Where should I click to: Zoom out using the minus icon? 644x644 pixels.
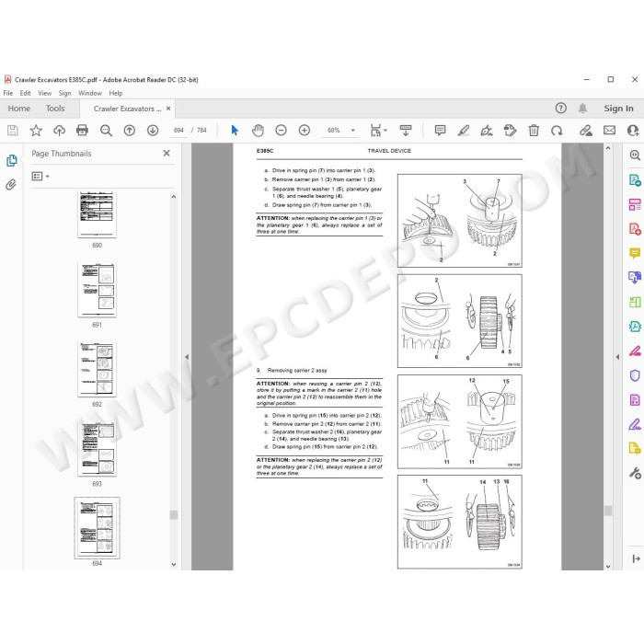pyautogui.click(x=281, y=131)
